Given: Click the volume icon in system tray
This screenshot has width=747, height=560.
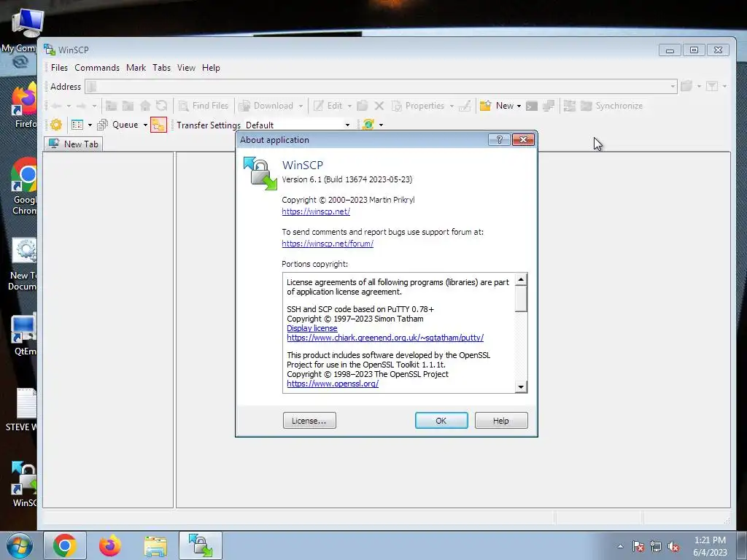Looking at the screenshot, I should click(673, 547).
